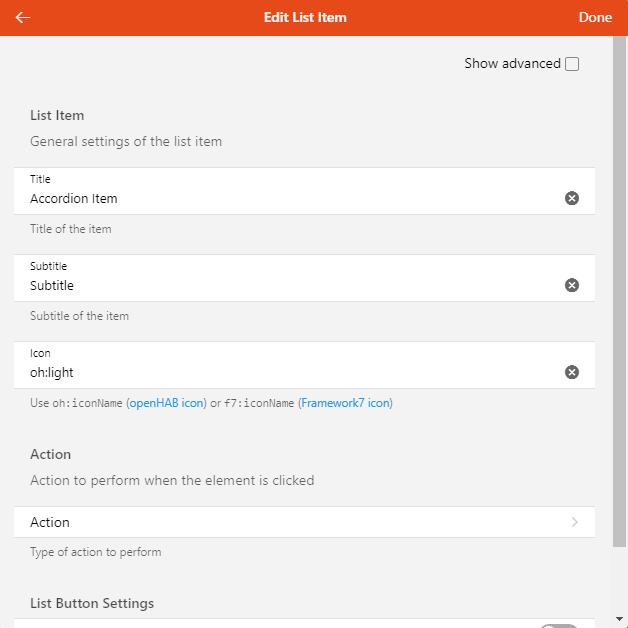The height and width of the screenshot is (628, 628).
Task: Click the Icon field containing oh:light
Action: click(x=290, y=372)
